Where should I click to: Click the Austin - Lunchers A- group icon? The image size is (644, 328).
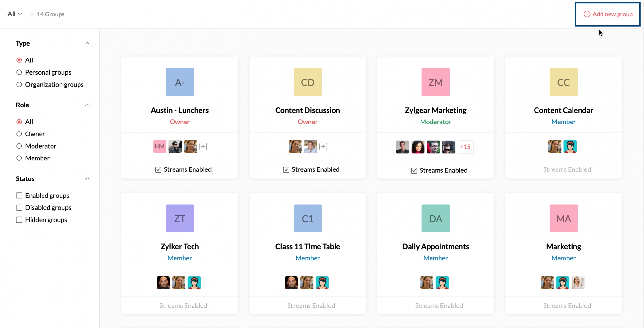[180, 82]
